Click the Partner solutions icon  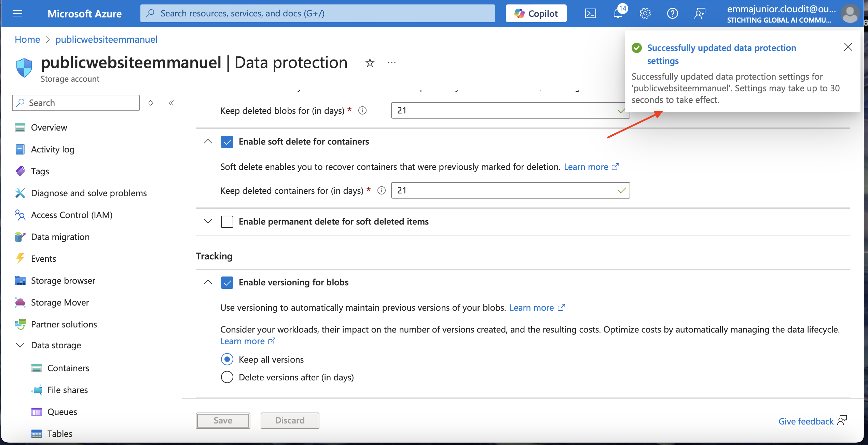pos(20,324)
